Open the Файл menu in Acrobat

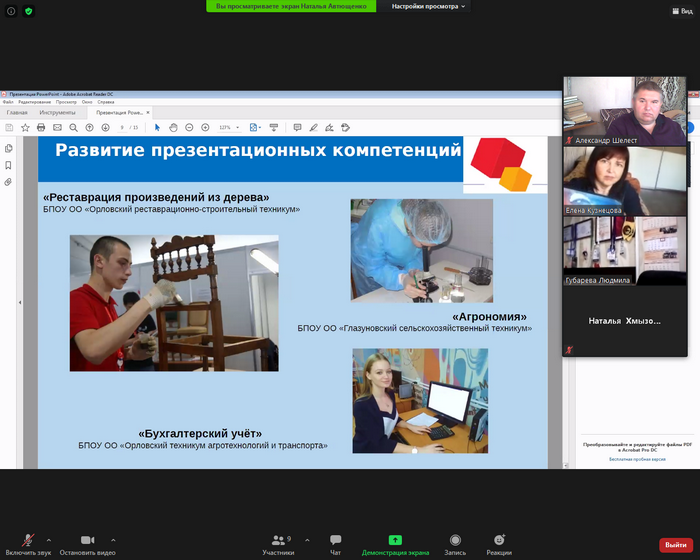(x=8, y=102)
